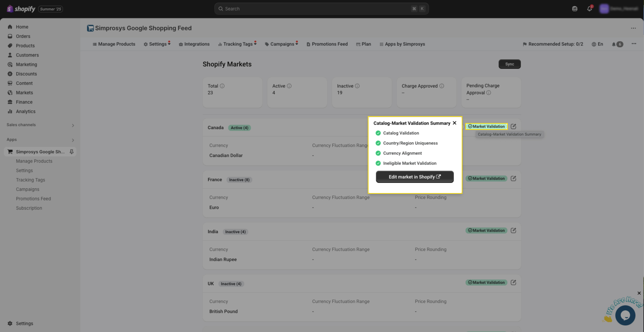Screen dimensions: 644x332
Task: Open Discounts in the sidebar
Action: (x=26, y=74)
